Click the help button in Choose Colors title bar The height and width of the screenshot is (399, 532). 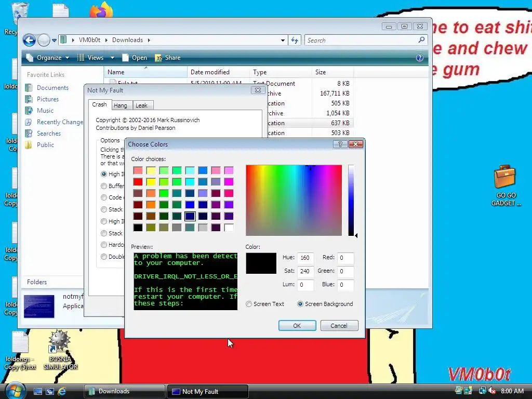point(340,144)
